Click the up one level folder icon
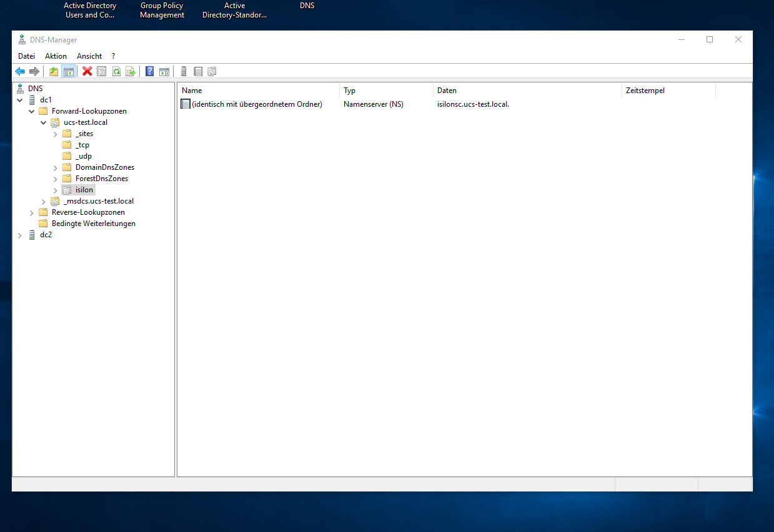Image resolution: width=774 pixels, height=532 pixels. 54,72
